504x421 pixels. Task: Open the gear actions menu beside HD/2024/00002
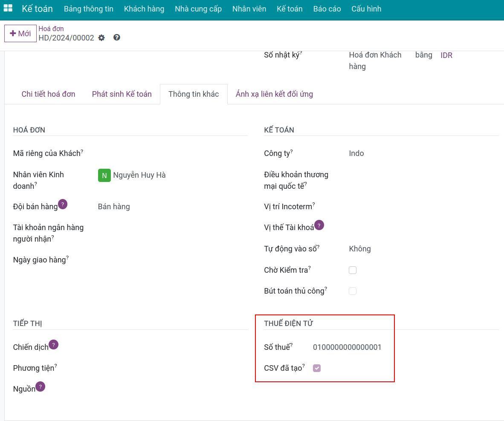pos(101,38)
